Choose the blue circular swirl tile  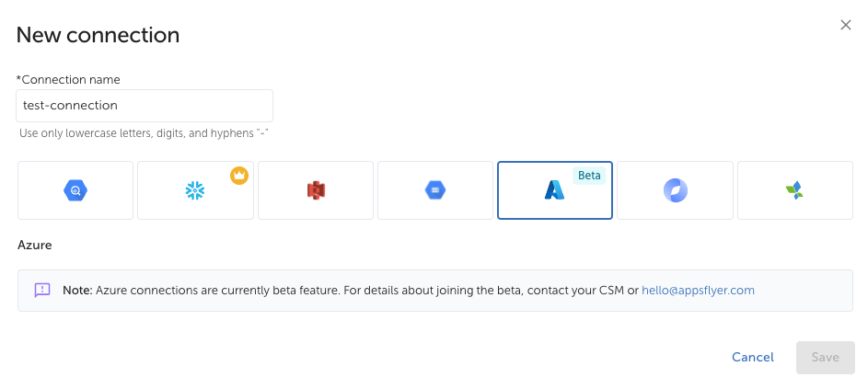675,190
